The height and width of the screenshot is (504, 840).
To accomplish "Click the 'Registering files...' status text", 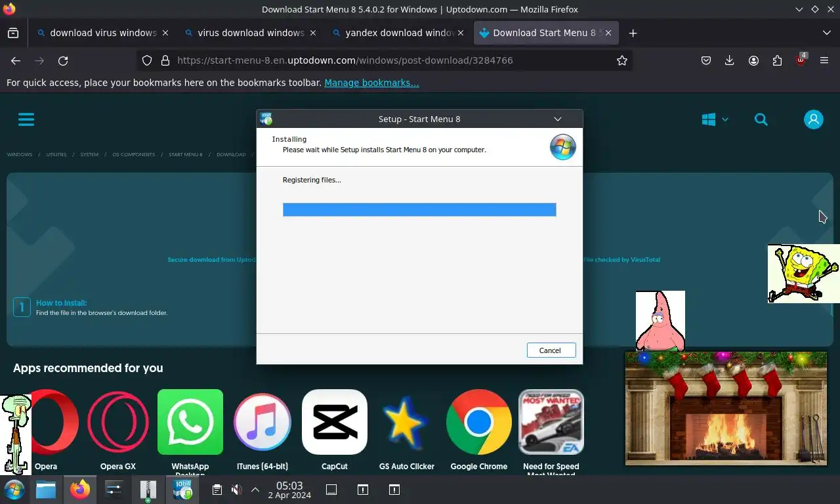I will 312,180.
